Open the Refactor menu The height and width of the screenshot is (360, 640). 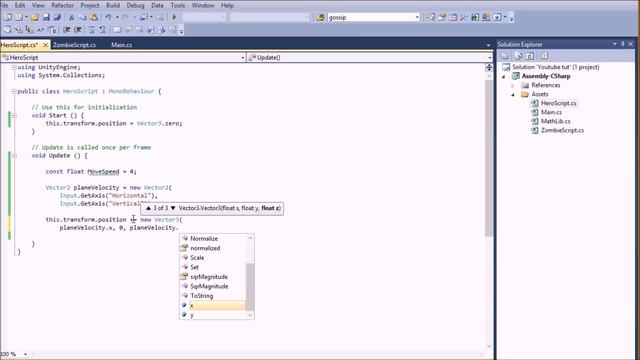62,5
